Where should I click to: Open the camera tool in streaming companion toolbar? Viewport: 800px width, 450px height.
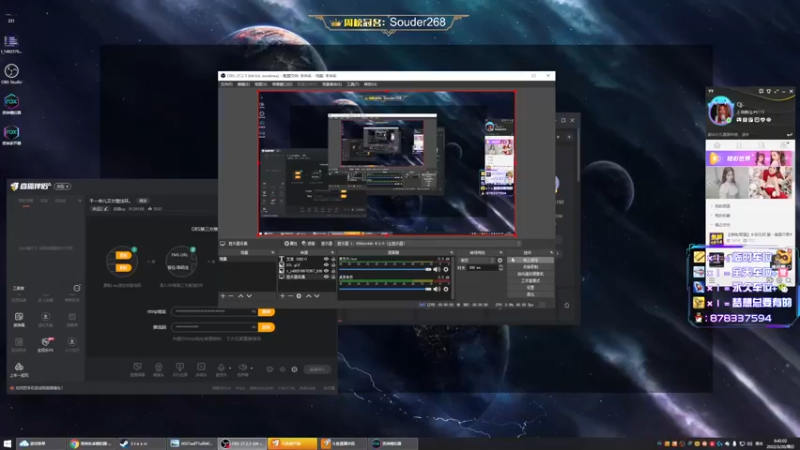159,369
